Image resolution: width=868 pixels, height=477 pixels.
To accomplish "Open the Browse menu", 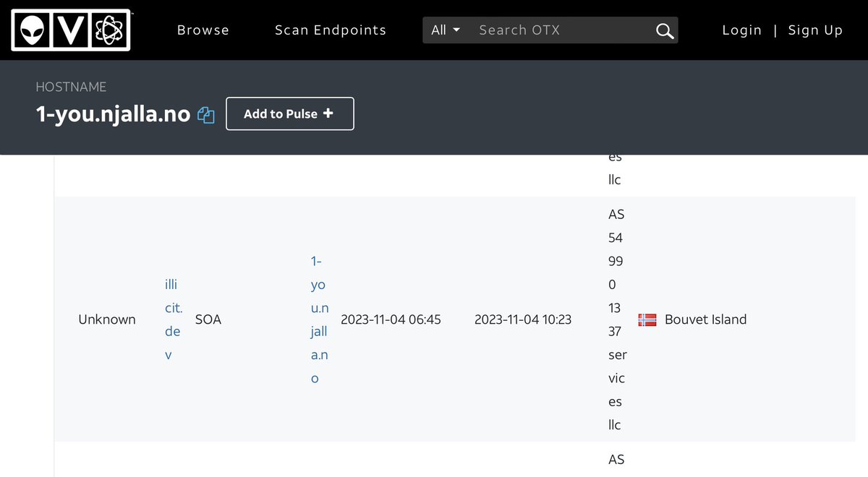I will pos(203,30).
